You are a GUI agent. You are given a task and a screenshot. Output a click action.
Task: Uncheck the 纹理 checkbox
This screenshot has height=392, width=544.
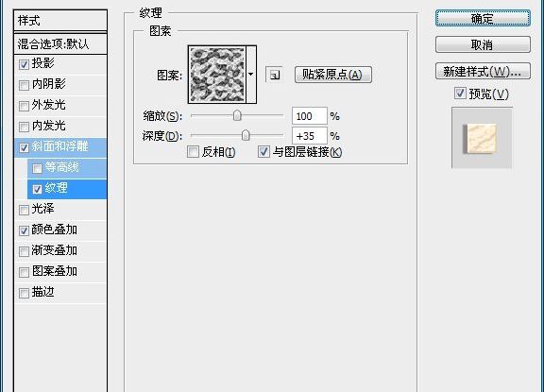point(37,190)
